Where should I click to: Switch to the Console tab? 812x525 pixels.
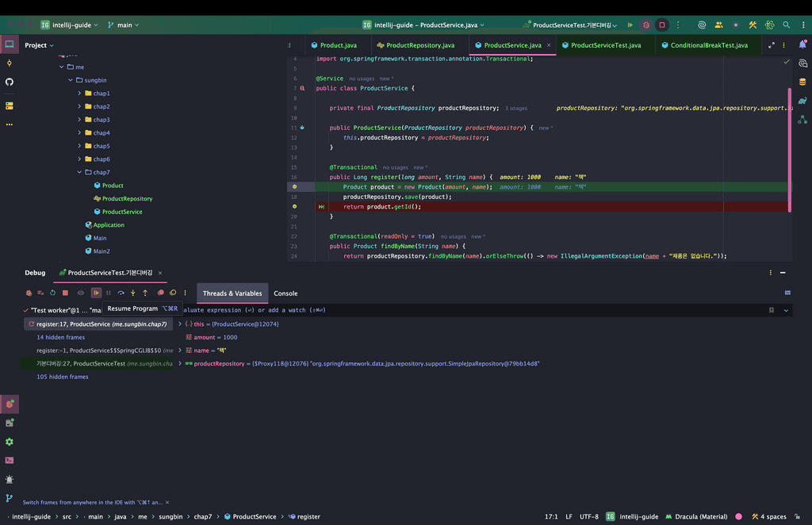[285, 293]
